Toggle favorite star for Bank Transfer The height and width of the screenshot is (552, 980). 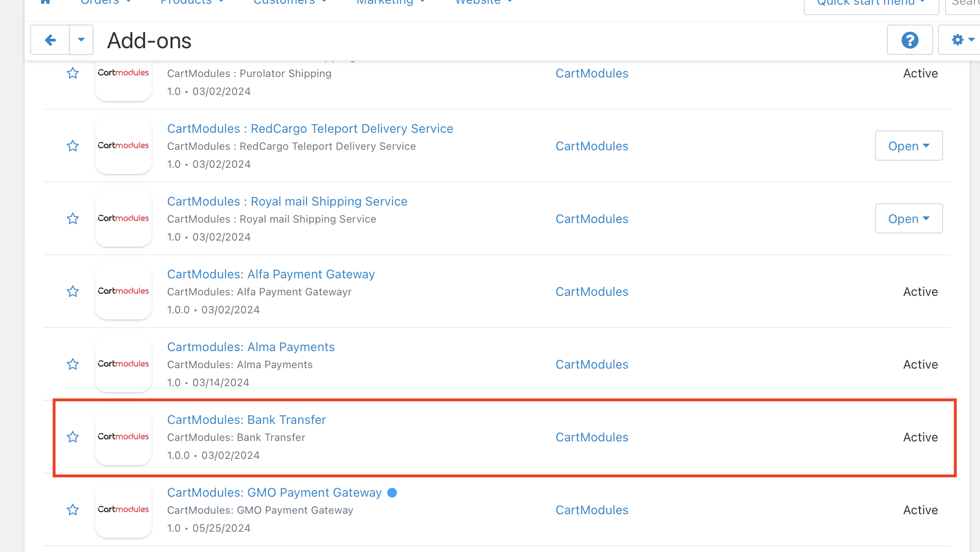(x=73, y=437)
